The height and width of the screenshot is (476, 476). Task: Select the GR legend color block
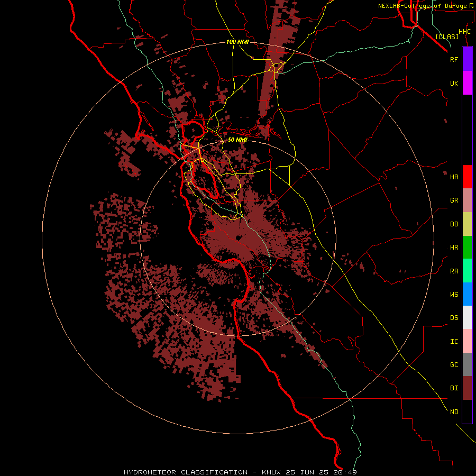coord(467,200)
